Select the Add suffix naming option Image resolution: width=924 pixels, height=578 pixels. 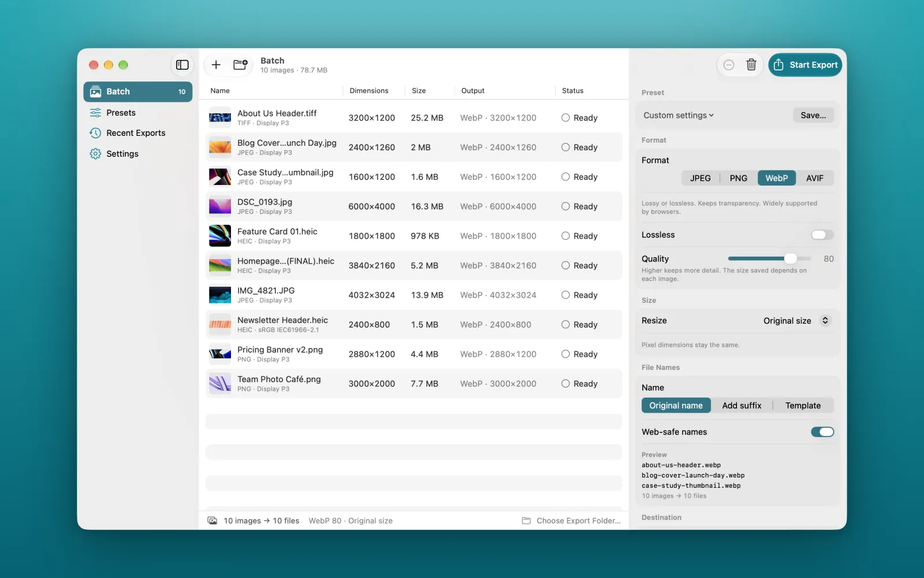point(742,406)
